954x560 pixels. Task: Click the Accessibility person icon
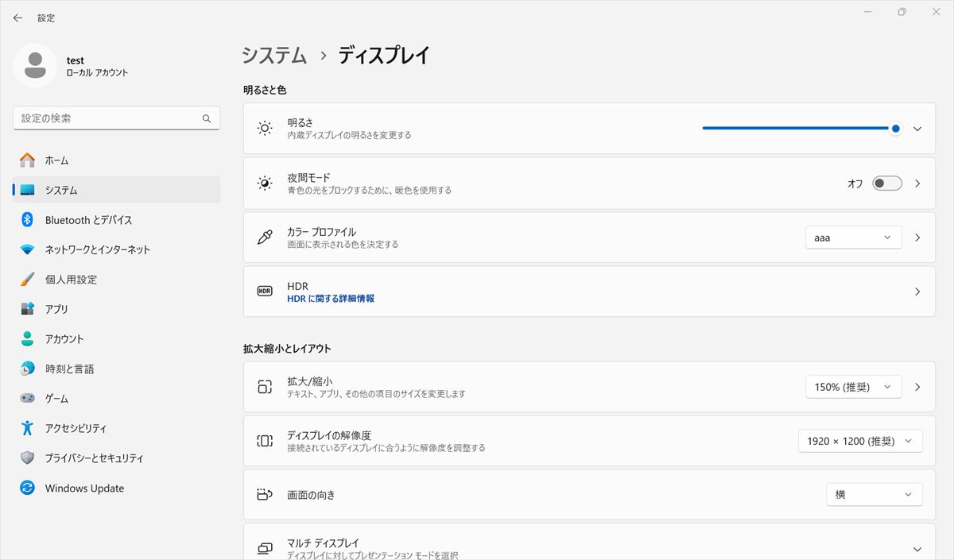(x=28, y=428)
